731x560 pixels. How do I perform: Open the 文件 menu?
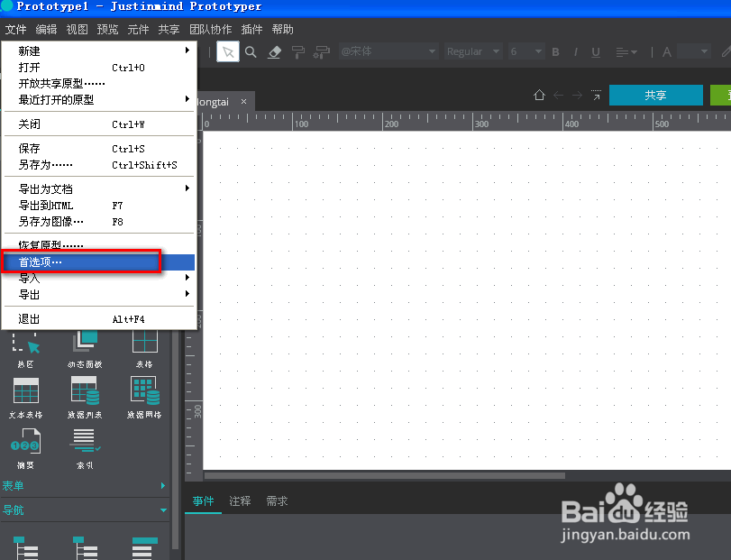pos(16,30)
